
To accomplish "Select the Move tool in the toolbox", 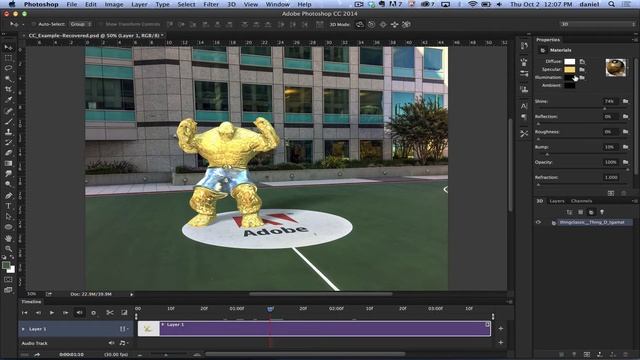I will pos(8,48).
